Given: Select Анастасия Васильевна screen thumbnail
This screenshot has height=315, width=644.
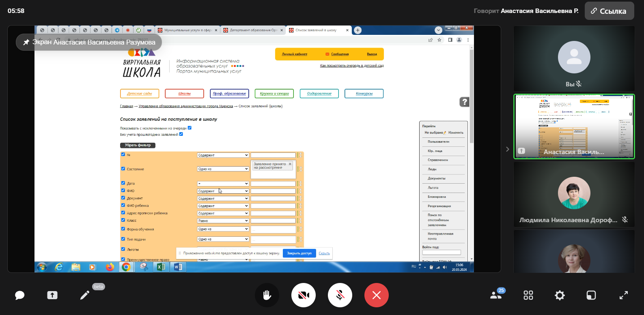Looking at the screenshot, I should pyautogui.click(x=574, y=126).
